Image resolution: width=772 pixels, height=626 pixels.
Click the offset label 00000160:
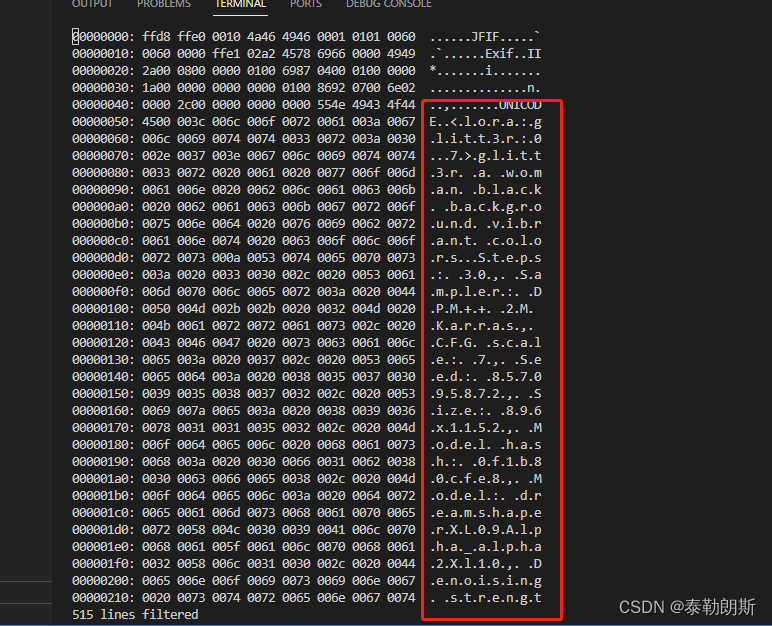(103, 410)
